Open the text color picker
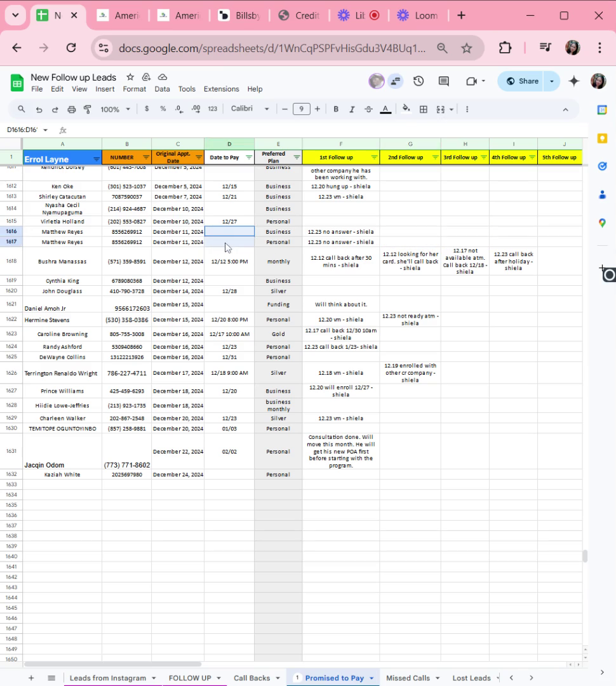This screenshot has height=686, width=616. tap(385, 109)
